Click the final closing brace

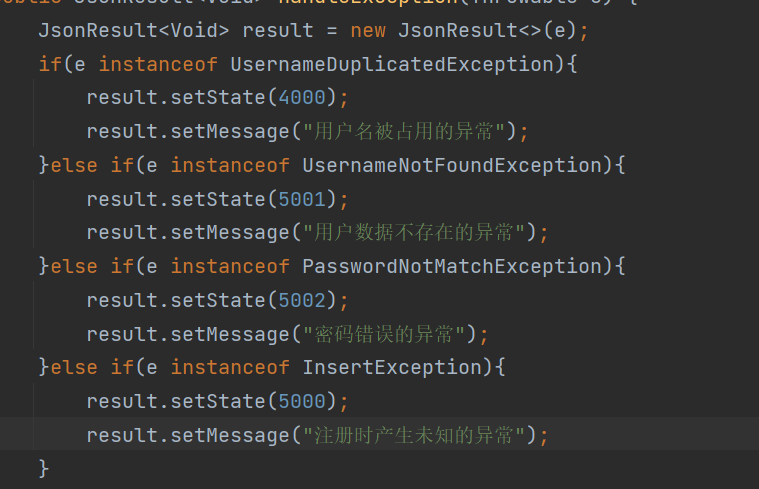pos(44,469)
